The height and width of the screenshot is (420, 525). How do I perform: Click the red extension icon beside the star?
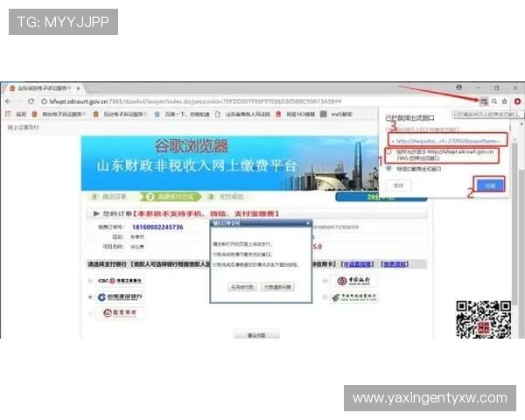coord(517,101)
